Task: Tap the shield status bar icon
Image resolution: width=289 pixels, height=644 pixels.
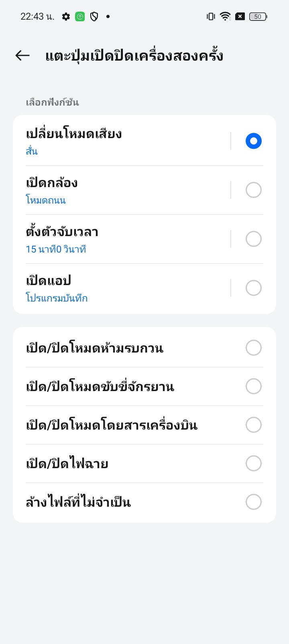Action: [94, 16]
